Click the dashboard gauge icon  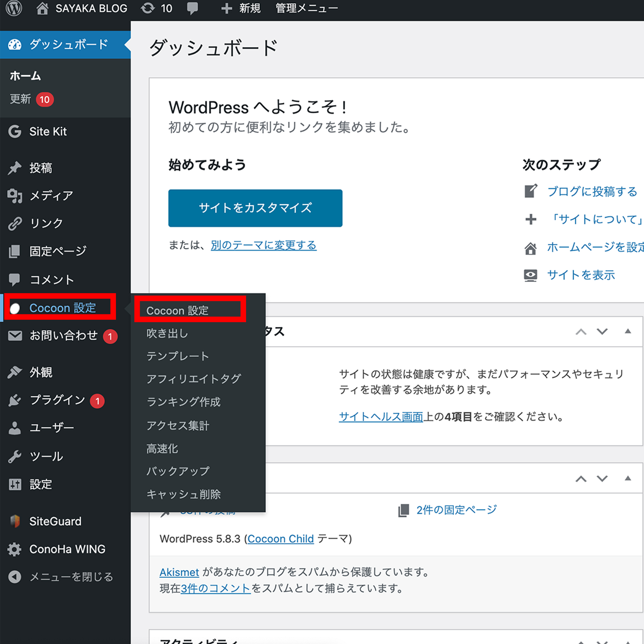(15, 44)
